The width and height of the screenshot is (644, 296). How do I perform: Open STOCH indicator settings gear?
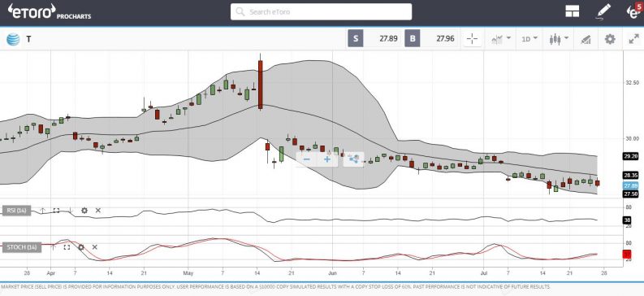[x=81, y=247]
